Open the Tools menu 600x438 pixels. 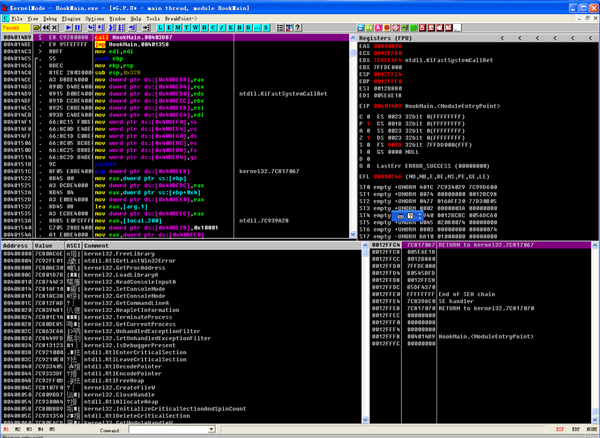(x=153, y=18)
